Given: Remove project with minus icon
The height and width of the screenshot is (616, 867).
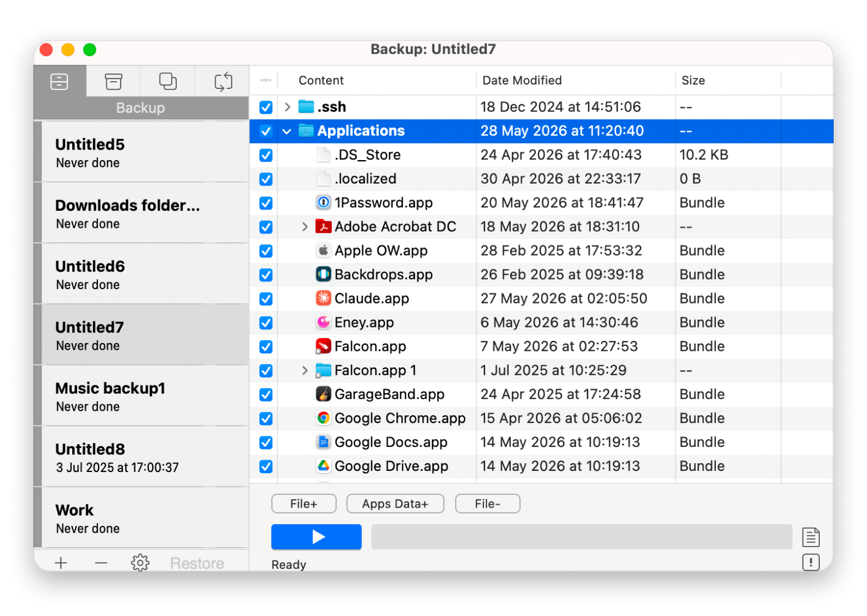Looking at the screenshot, I should (x=101, y=563).
